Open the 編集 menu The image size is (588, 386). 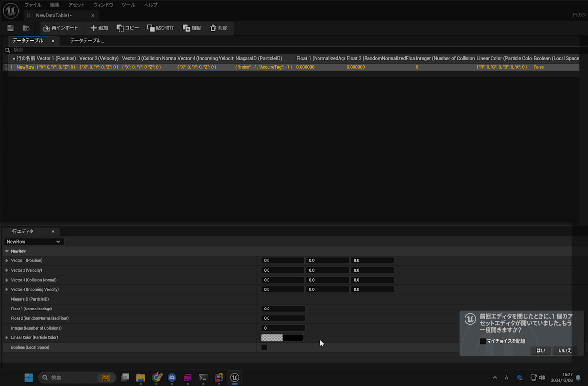[x=55, y=4]
